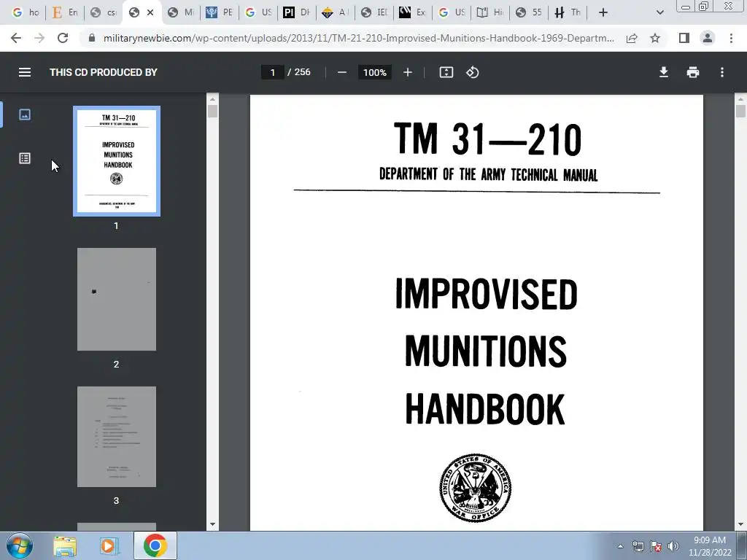Reload the current page

[x=63, y=38]
